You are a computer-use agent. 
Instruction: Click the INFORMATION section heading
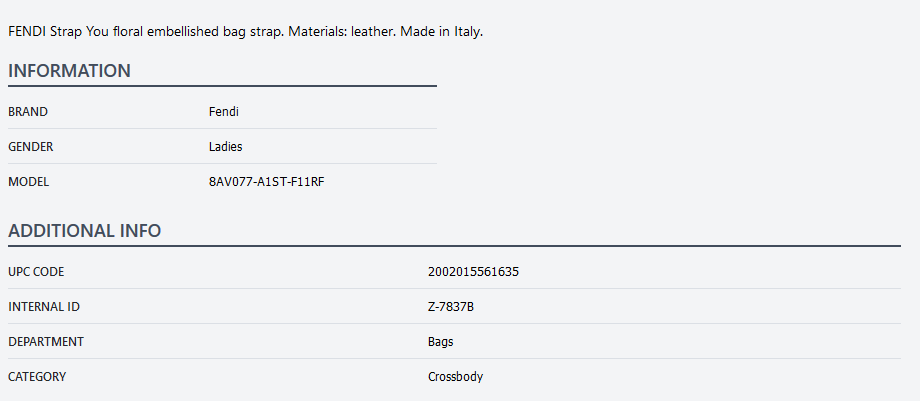click(x=69, y=71)
